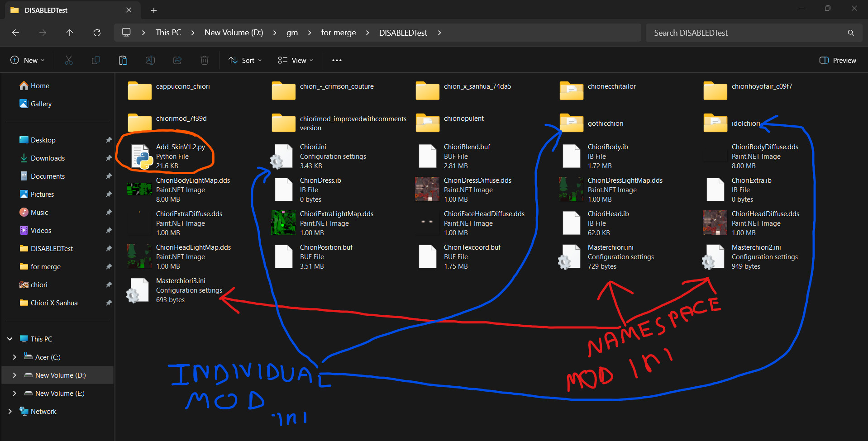
Task: Open the Sort dropdown
Action: (x=245, y=60)
